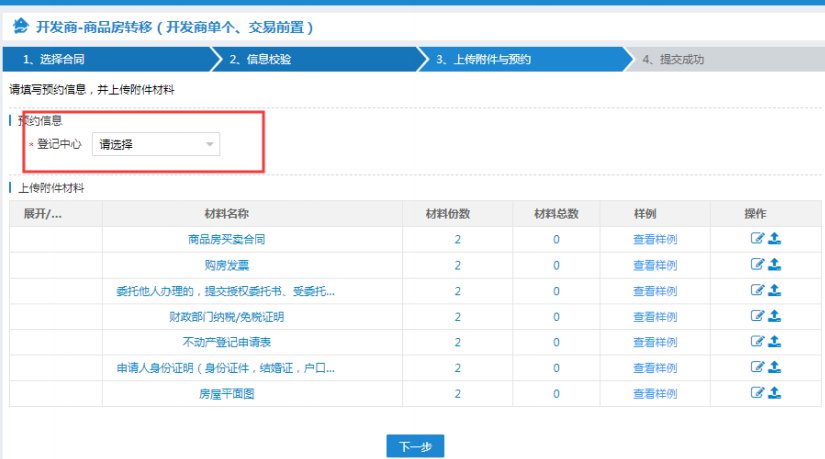
Task: View 查看样例 for 房屋平面图
Action: [655, 394]
